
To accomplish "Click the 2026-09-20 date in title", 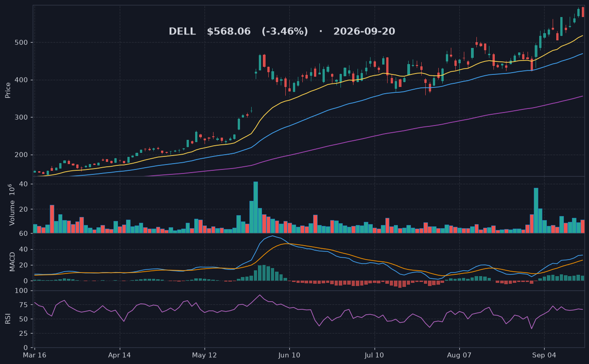I will [364, 31].
